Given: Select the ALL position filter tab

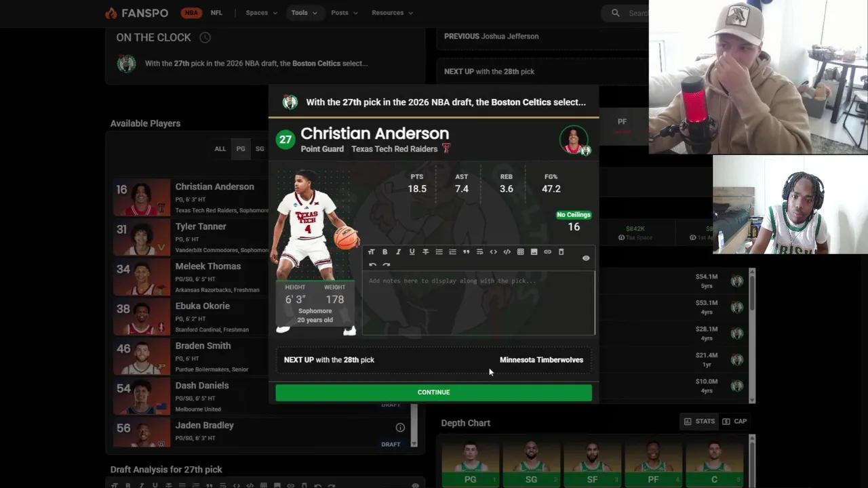Looking at the screenshot, I should pyautogui.click(x=220, y=148).
